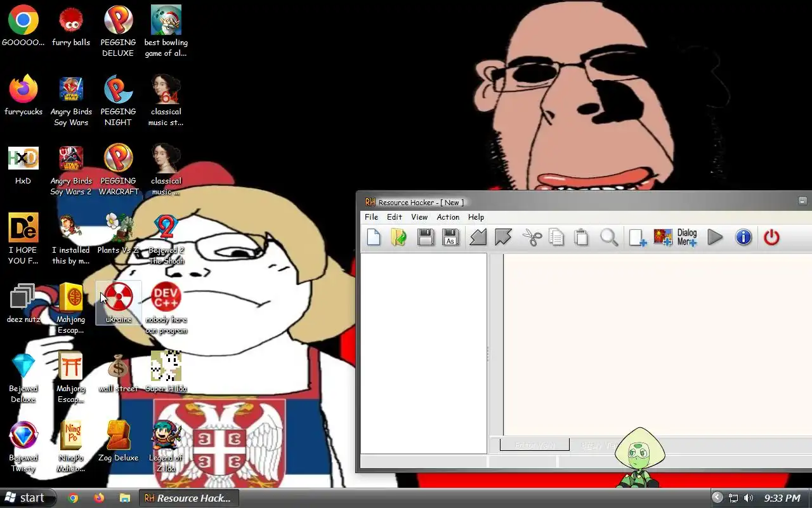
Task: Select the ukraine radiation desktop icon
Action: pyautogui.click(x=118, y=304)
